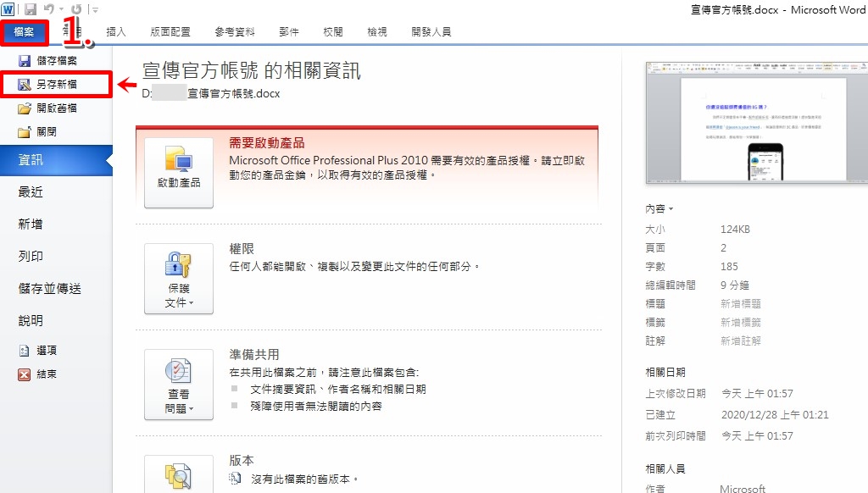Click the Word application icon in title bar
The height and width of the screenshot is (493, 868).
[x=8, y=9]
